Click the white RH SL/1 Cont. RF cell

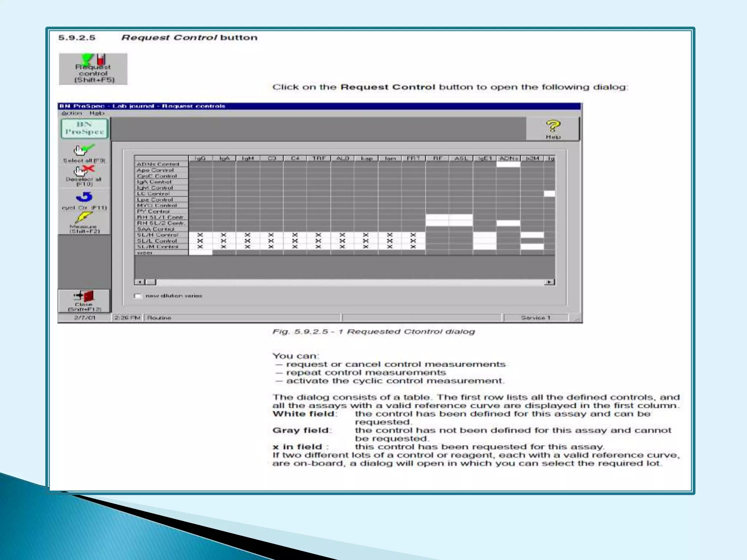(437, 217)
